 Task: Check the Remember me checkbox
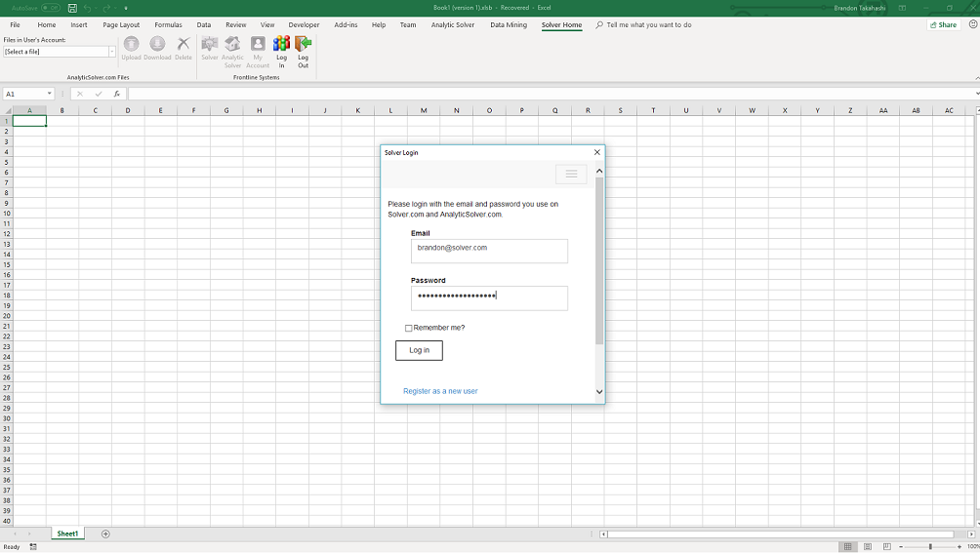click(x=408, y=328)
